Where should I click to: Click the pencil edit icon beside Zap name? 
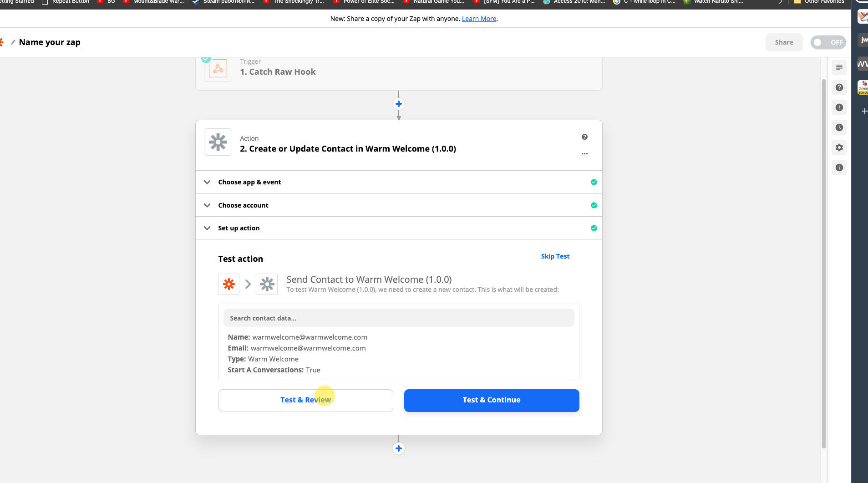[13, 42]
